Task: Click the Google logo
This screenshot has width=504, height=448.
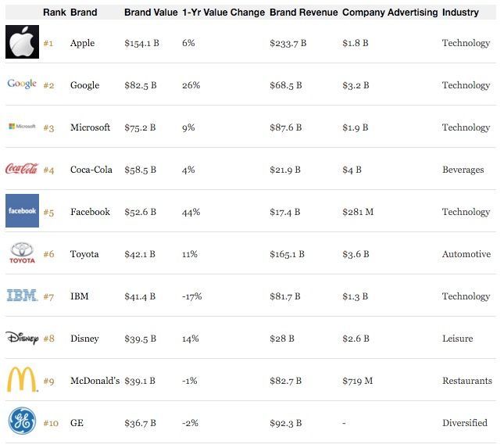Action: point(22,84)
